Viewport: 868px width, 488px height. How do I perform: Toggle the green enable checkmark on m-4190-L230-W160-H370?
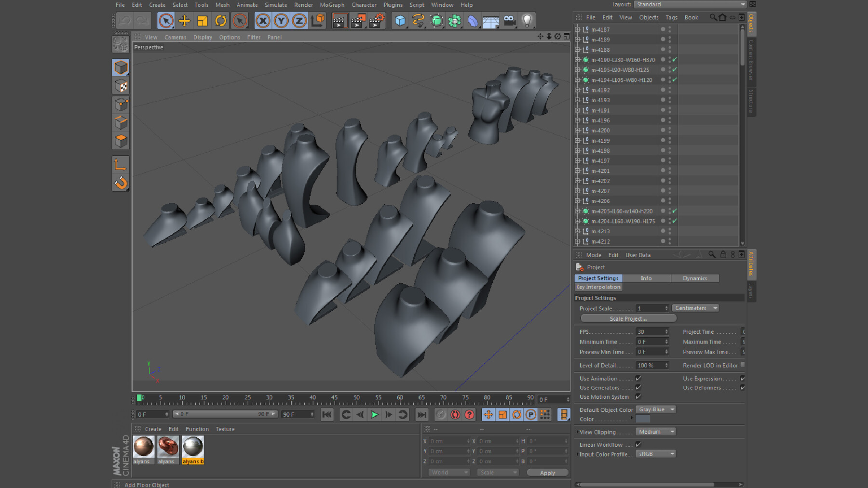(x=675, y=59)
